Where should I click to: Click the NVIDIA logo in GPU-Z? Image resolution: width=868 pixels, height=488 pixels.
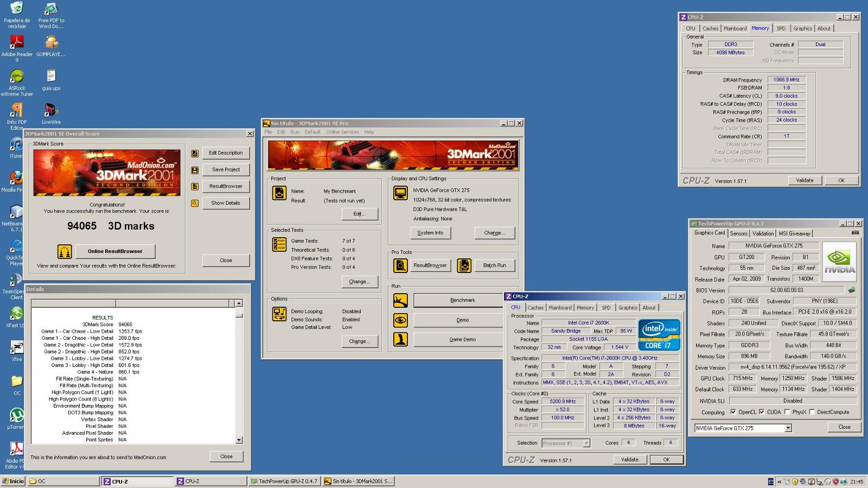(x=840, y=262)
